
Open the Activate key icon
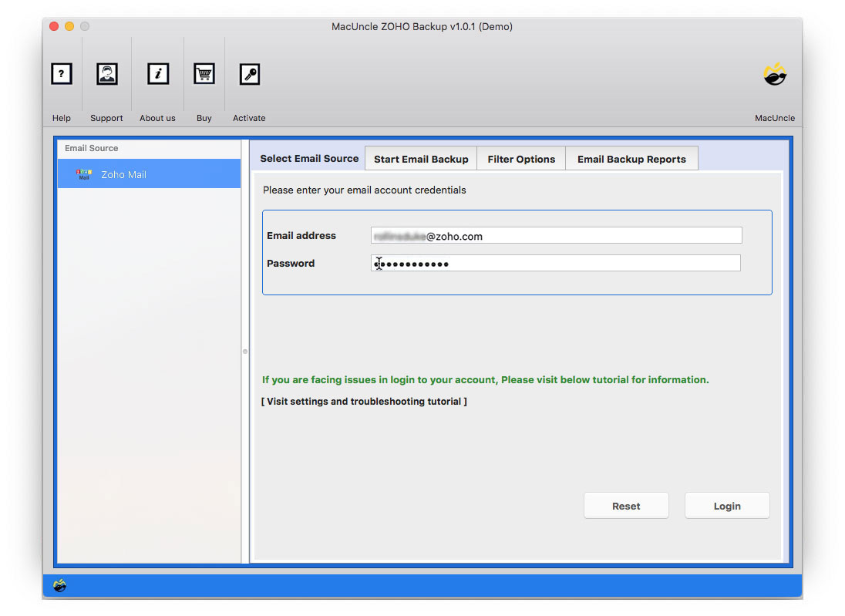[249, 74]
